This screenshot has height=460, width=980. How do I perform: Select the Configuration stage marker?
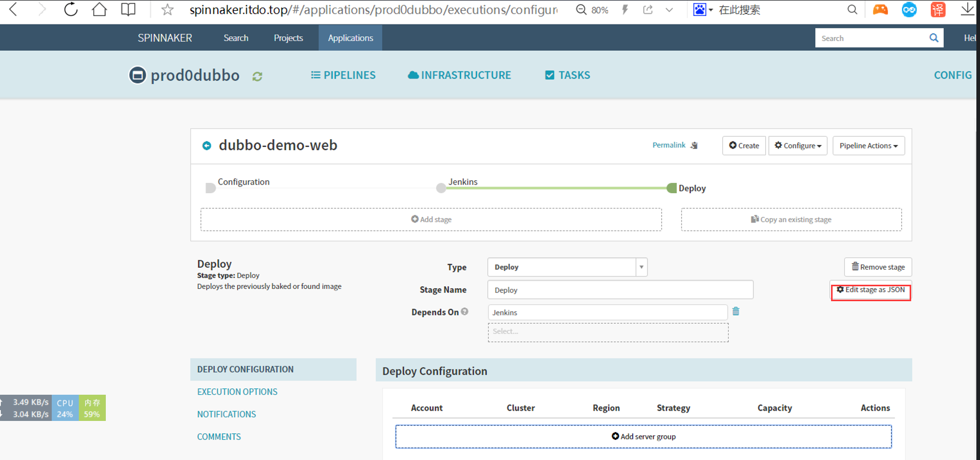210,188
